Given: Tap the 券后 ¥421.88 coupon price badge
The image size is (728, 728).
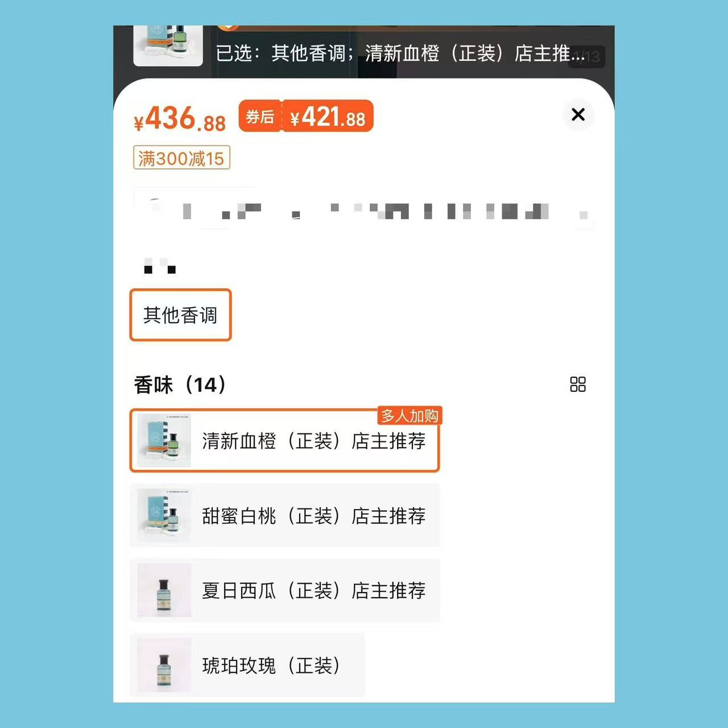Looking at the screenshot, I should (306, 116).
